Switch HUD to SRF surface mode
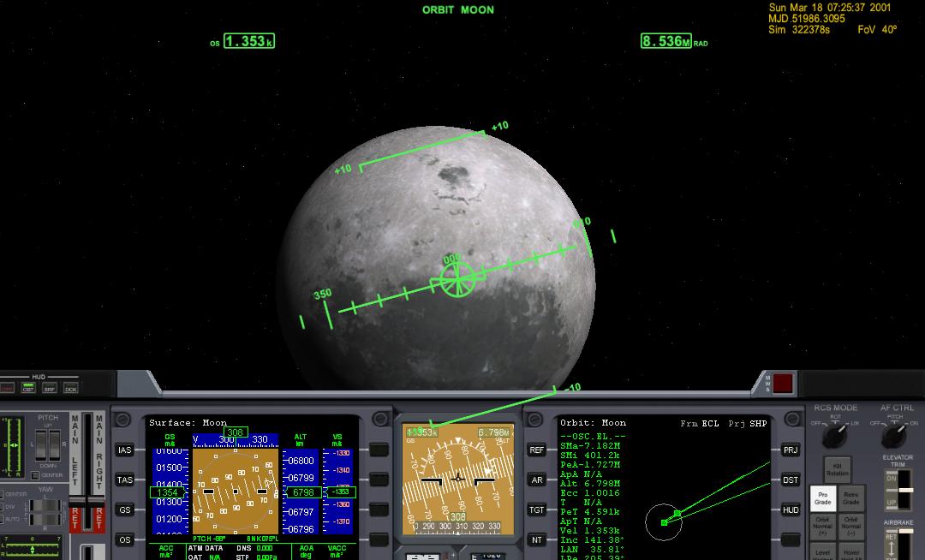The width and height of the screenshot is (925, 560). pos(50,389)
